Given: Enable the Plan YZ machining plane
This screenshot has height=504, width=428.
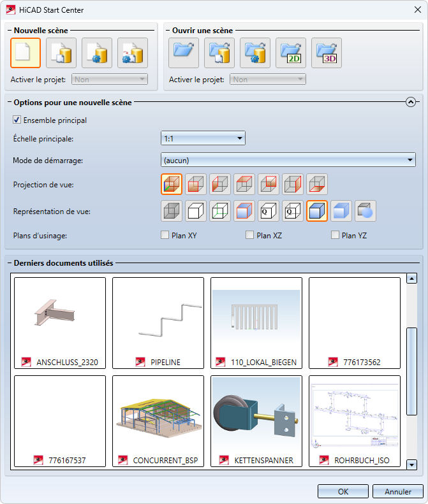Looking at the screenshot, I should click(335, 235).
